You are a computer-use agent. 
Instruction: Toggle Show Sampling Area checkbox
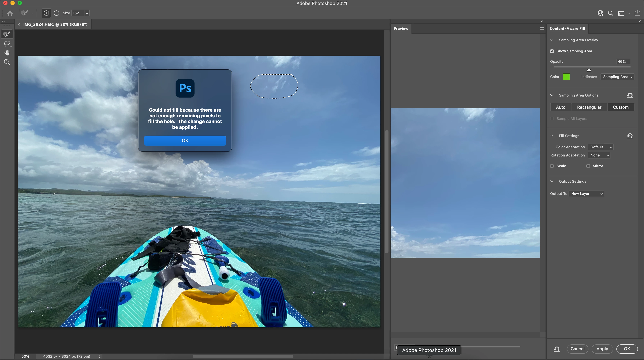click(x=552, y=51)
